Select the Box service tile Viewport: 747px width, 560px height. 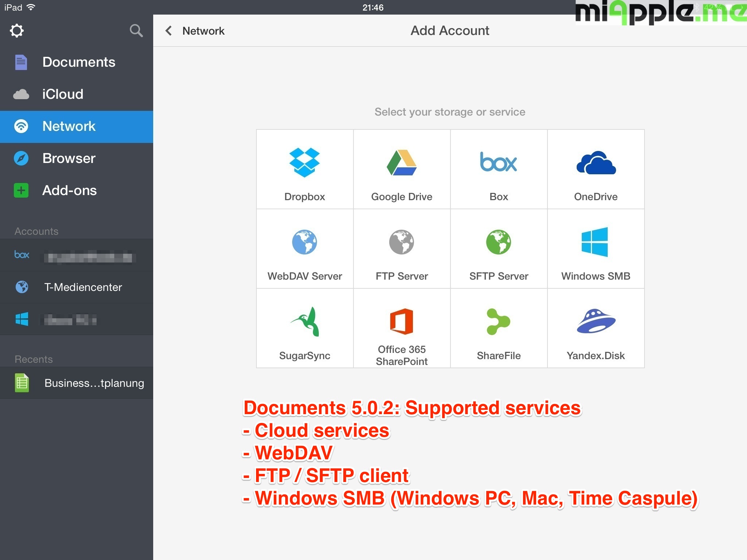coord(499,170)
